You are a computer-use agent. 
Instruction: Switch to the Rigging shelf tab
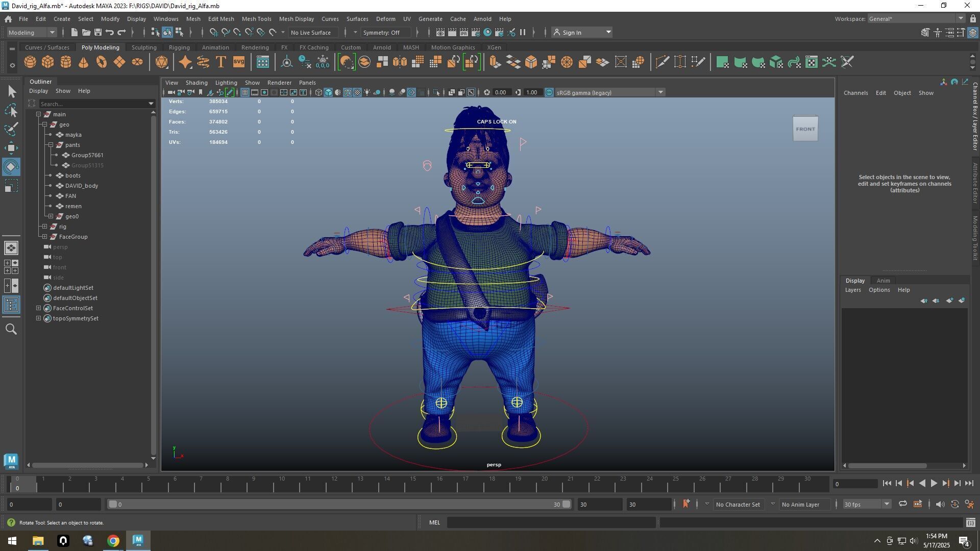click(179, 47)
